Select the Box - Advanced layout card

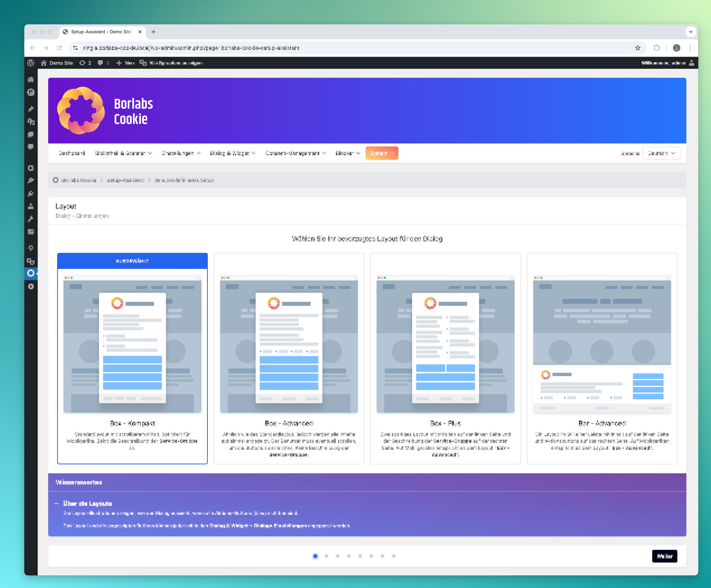289,358
